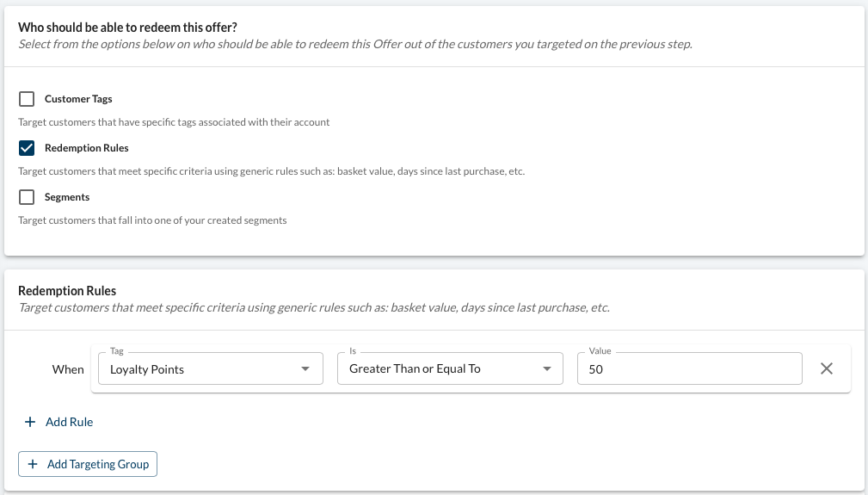Click the Add Rule link text
Viewport: 868px width, 495px height.
[x=69, y=422]
